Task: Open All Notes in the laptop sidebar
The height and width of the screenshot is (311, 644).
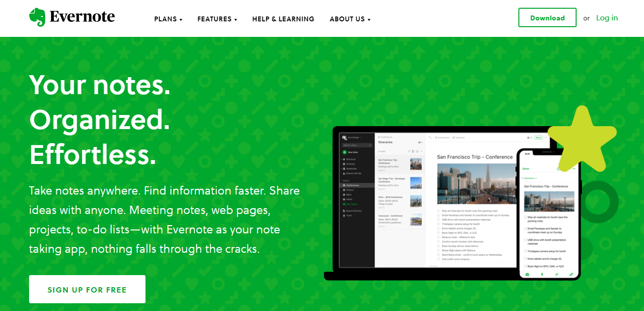Action: 350,164
